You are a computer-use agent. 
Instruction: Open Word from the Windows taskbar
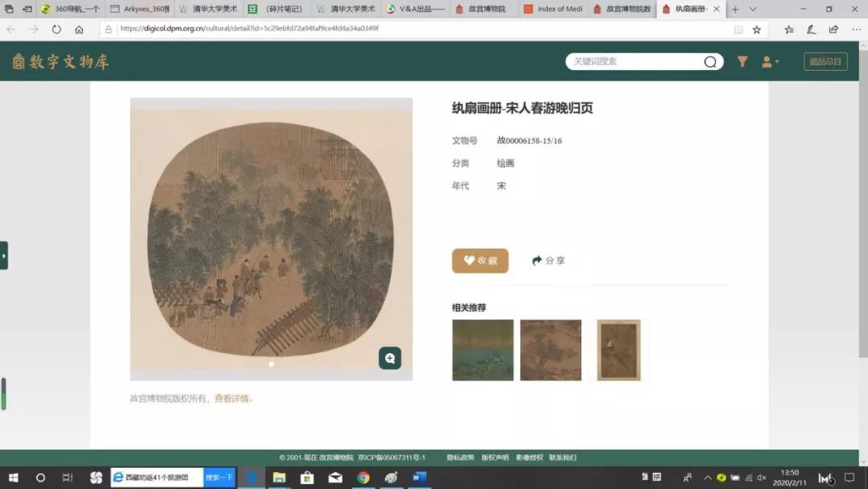point(419,478)
